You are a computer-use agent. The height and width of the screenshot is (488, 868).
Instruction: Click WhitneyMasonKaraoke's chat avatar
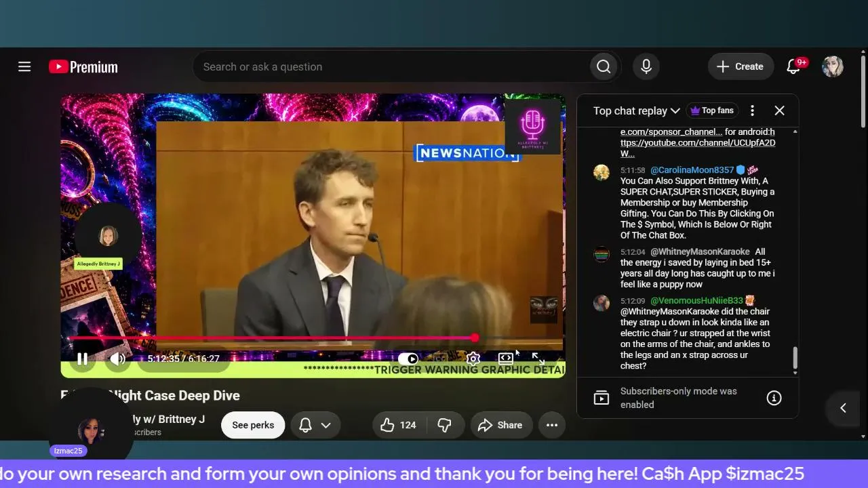coord(601,254)
